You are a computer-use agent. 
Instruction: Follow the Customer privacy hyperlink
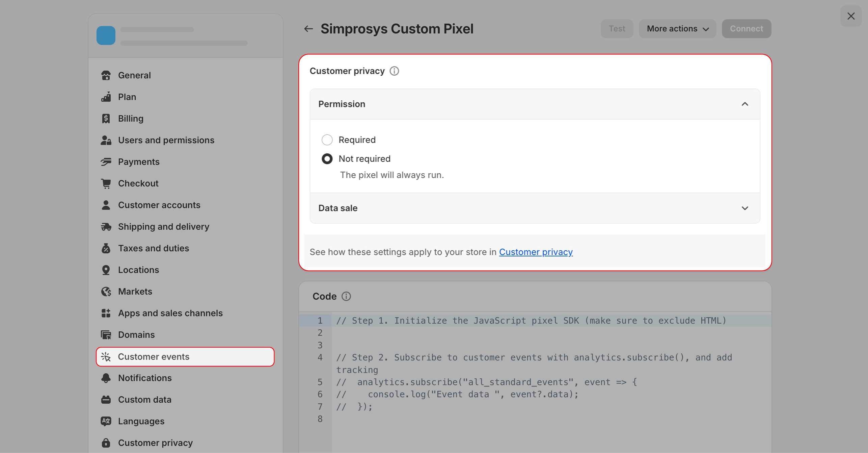point(536,252)
